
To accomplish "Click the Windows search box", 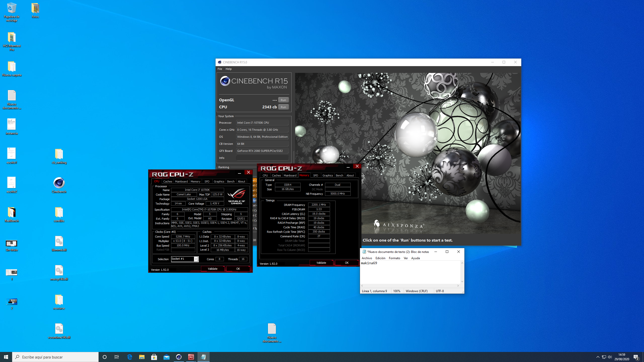I will [55, 357].
